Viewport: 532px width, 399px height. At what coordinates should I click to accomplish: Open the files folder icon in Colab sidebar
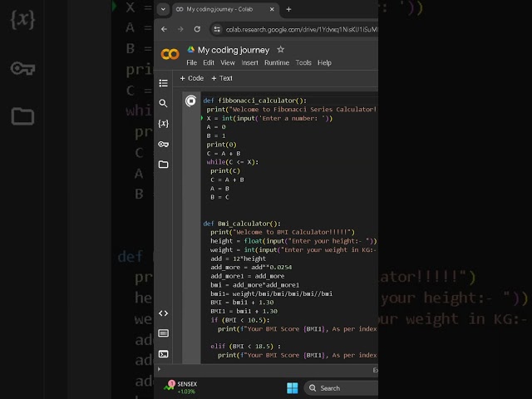click(163, 165)
